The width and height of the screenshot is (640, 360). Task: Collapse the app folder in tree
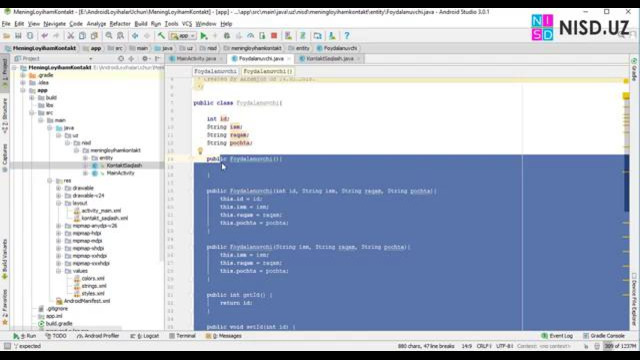coord(23,90)
